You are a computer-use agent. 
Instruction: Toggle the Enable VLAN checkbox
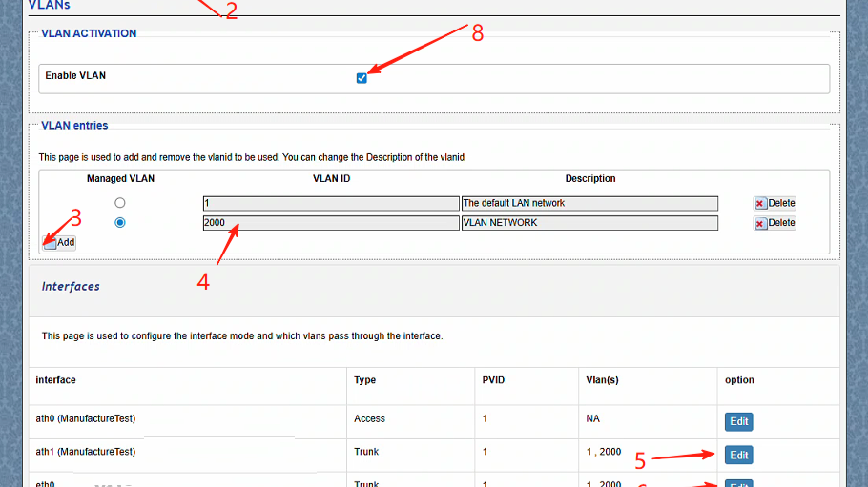tap(362, 78)
